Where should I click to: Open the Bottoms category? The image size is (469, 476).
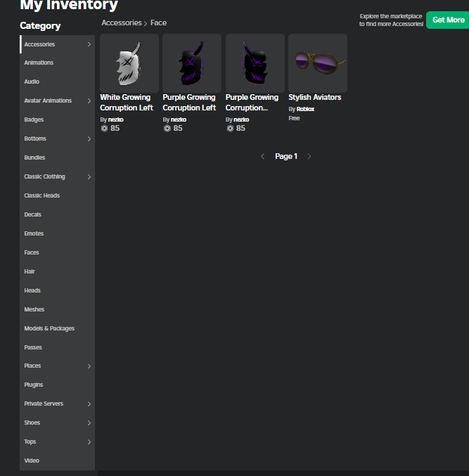pos(58,139)
